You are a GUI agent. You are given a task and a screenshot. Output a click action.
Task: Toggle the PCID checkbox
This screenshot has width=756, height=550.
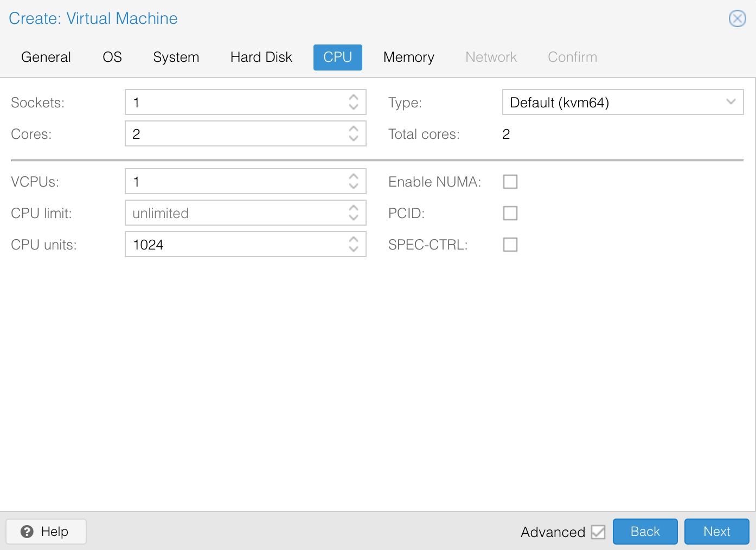[510, 213]
